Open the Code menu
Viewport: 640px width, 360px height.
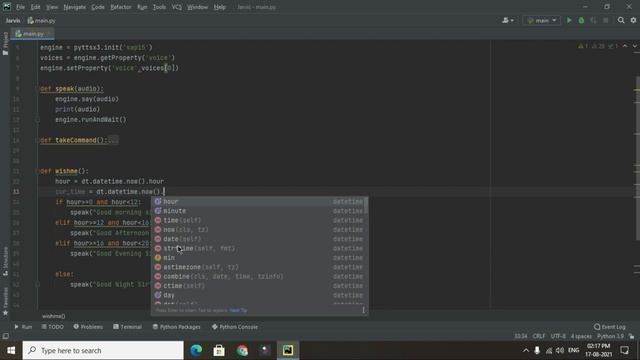click(x=98, y=7)
